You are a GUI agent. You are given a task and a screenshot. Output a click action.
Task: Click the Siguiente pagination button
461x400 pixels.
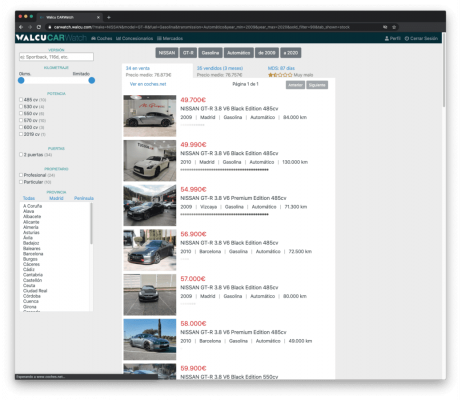pyautogui.click(x=317, y=85)
